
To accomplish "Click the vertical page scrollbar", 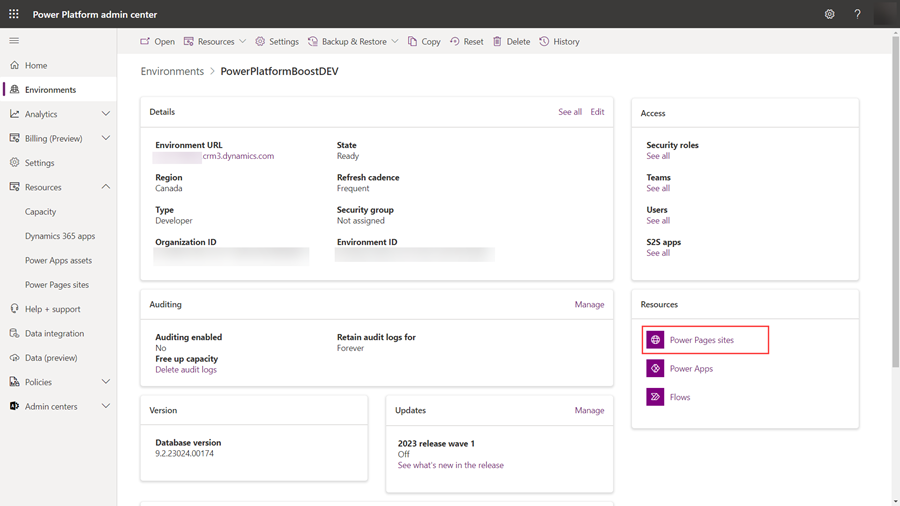I will [x=895, y=201].
